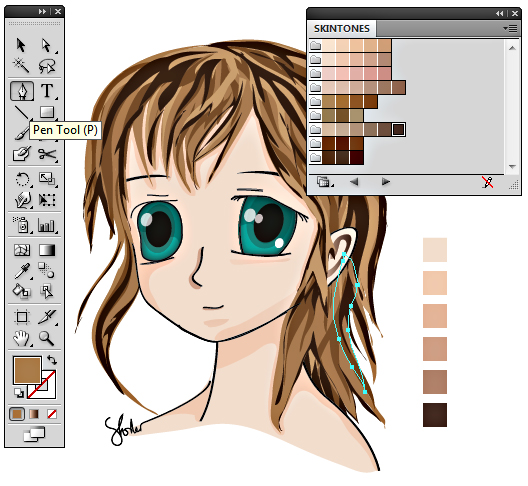Click the swatch panel scroll-down arrow
528x486 pixels.
click(512, 166)
